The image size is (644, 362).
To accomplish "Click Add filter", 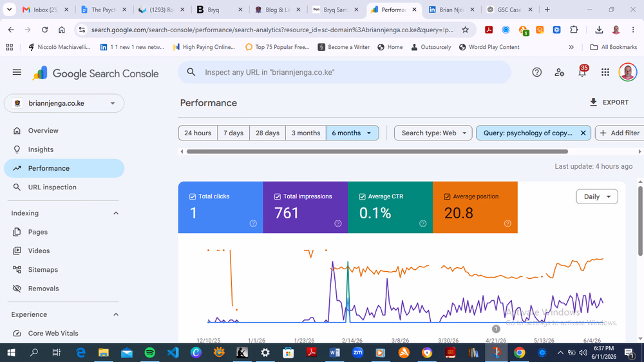I will point(620,133).
